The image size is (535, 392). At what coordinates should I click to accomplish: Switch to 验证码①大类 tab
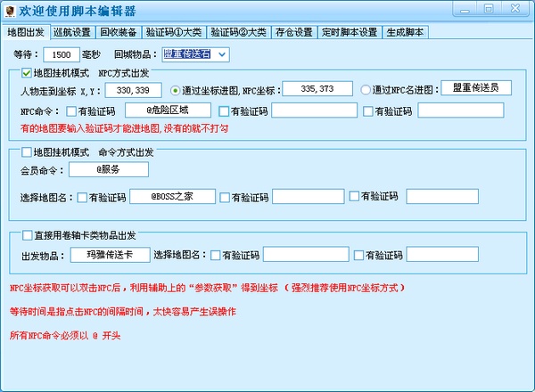174,32
